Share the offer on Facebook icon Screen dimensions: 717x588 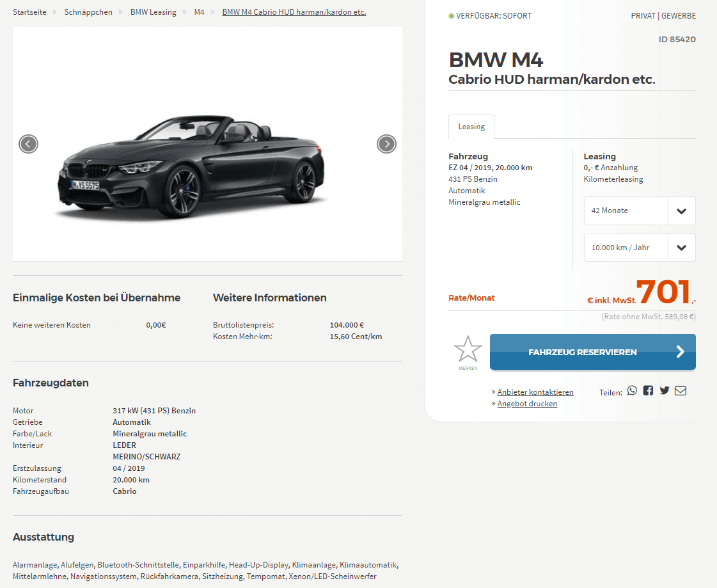tap(648, 390)
